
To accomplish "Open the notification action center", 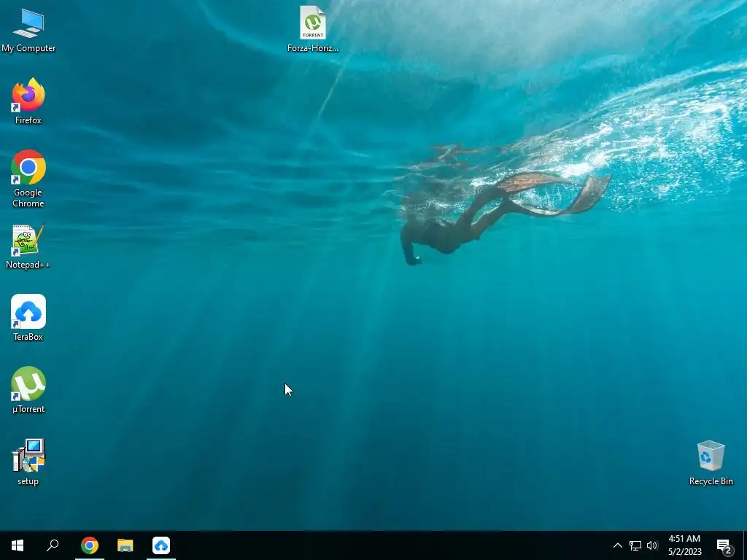I will pos(724,545).
